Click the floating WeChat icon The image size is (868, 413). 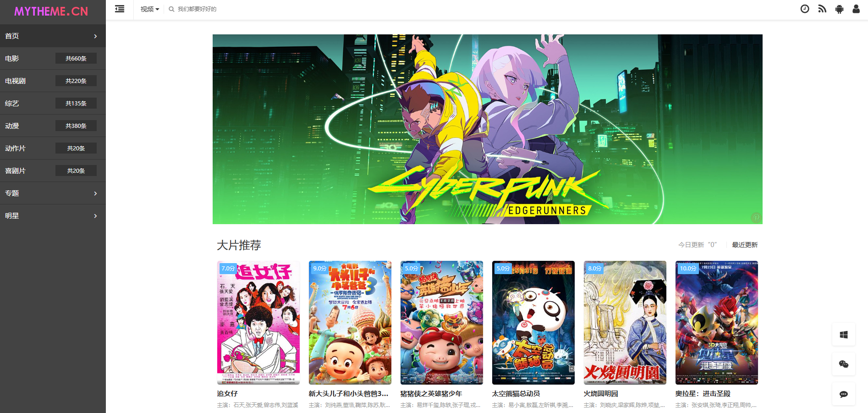(844, 364)
